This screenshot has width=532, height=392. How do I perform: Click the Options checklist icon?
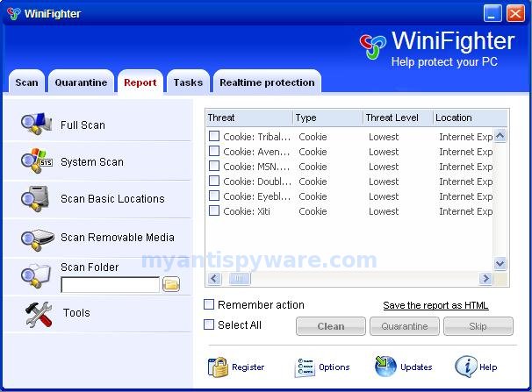tap(305, 367)
